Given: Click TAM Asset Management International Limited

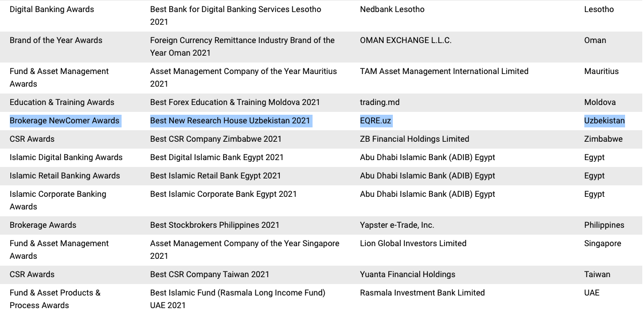Looking at the screenshot, I should (444, 71).
